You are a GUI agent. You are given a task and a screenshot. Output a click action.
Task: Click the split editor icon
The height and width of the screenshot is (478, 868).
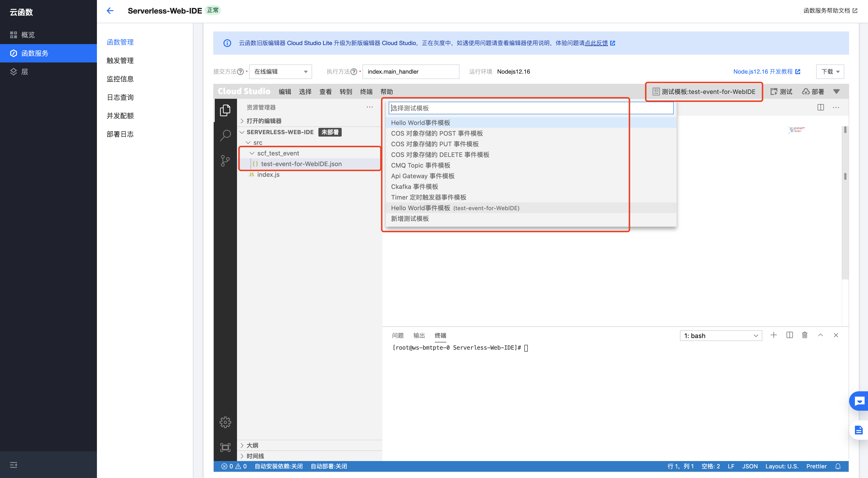(821, 107)
